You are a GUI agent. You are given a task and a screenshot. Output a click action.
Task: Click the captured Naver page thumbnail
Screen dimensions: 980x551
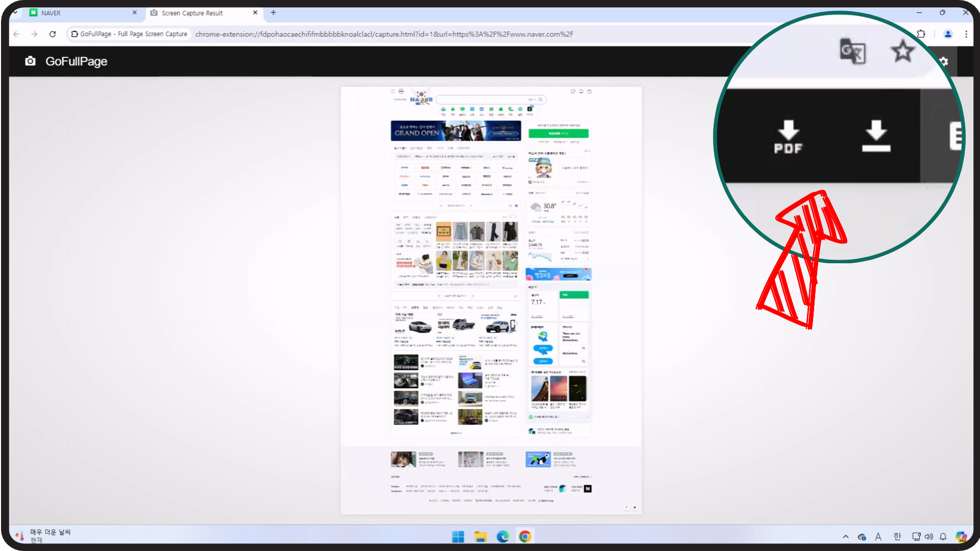[491, 300]
